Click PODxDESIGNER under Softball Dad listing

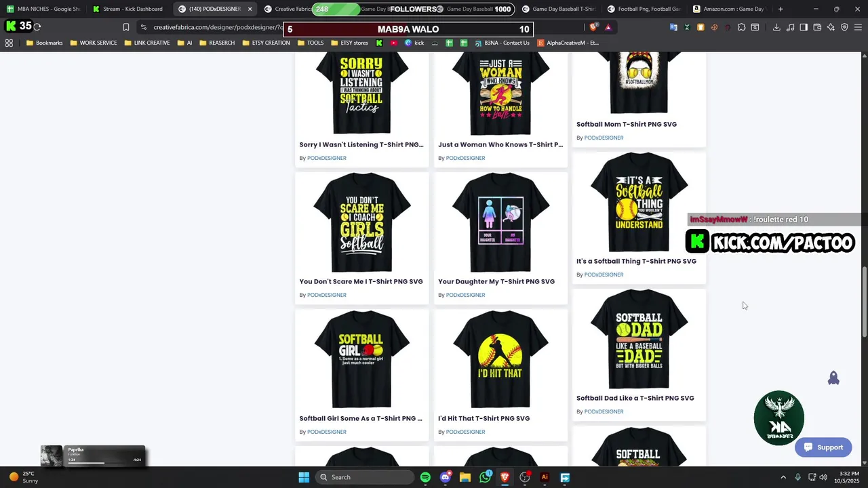[x=604, y=411]
